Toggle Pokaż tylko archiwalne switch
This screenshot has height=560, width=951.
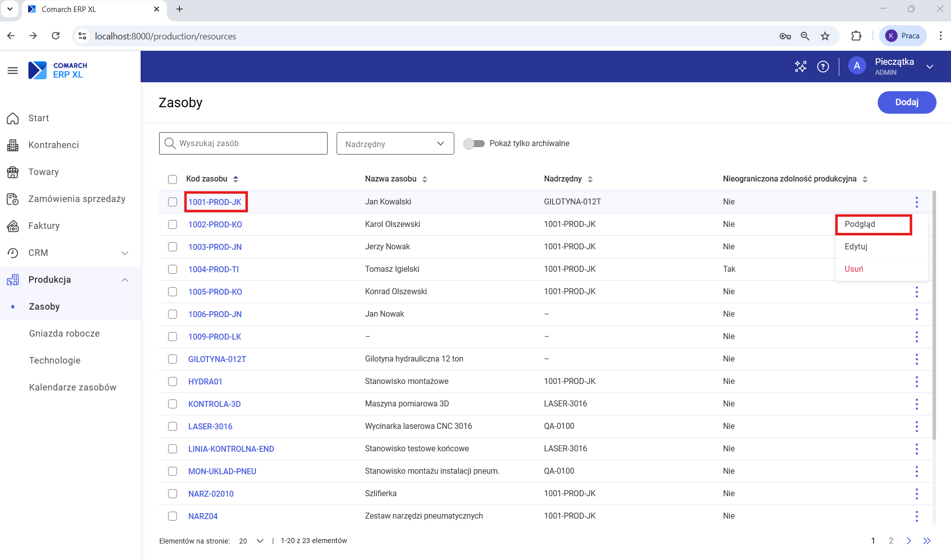coord(474,144)
